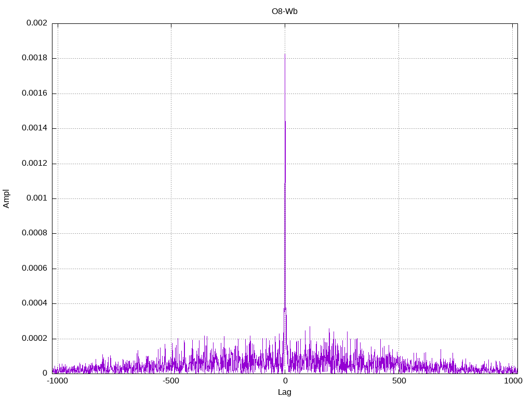Pick the 0.0016 y-axis tick label
532x399 pixels.
tap(34, 94)
